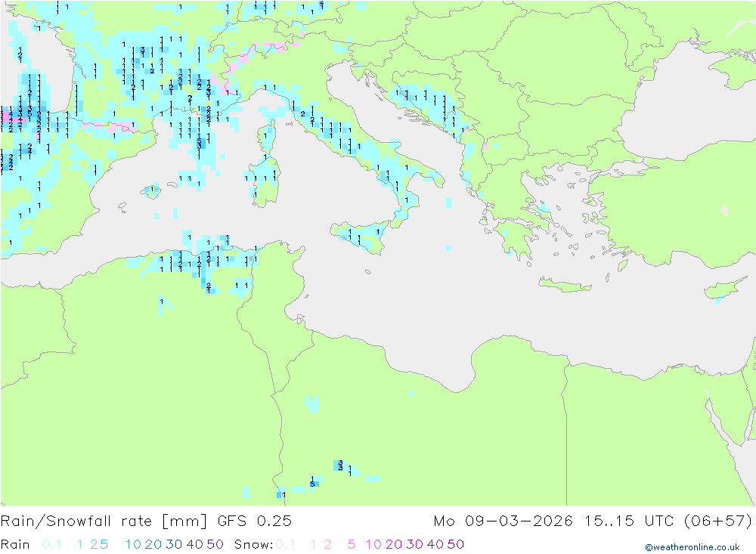Select the snow legend value 50
756x554 pixels.
(456, 544)
